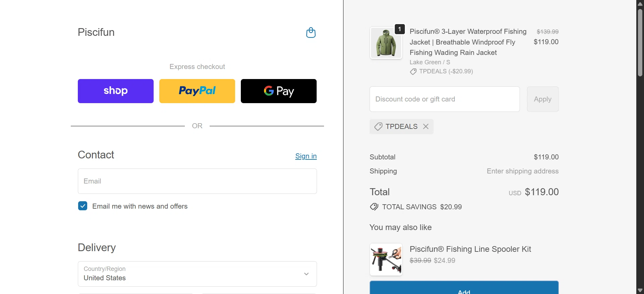Click the USD $119.00 total amount
This screenshot has height=294, width=644.
coord(534,192)
